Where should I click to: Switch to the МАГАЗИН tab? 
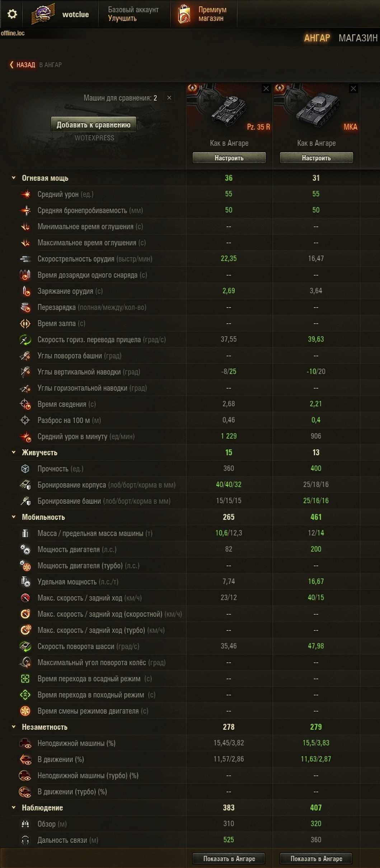pyautogui.click(x=358, y=38)
